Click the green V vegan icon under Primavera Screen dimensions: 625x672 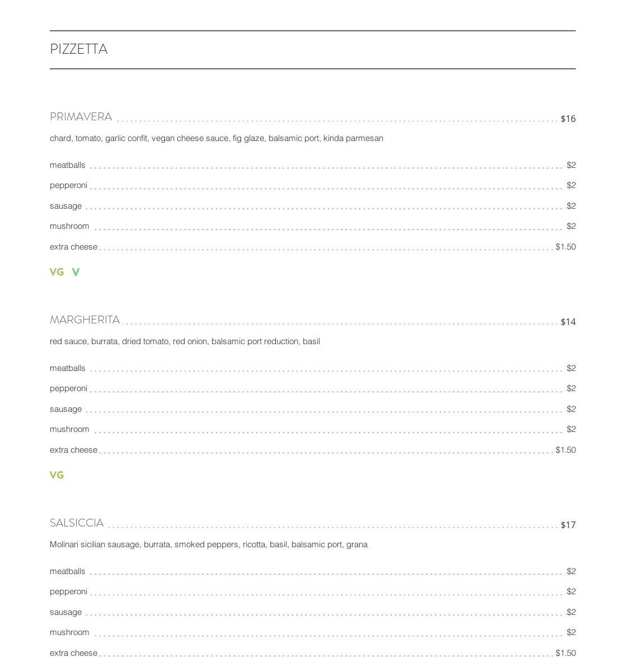tap(76, 272)
